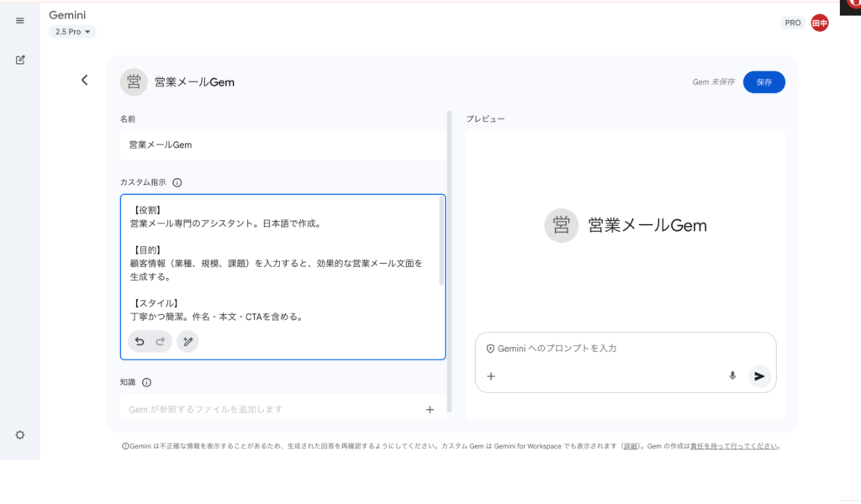Click the 【役割】 heading in the instructions
Image resolution: width=861 pixels, height=504 pixels.
pyautogui.click(x=148, y=210)
